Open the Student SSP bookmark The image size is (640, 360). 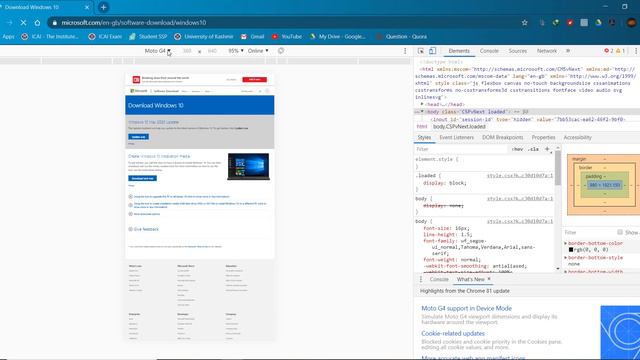[148, 37]
